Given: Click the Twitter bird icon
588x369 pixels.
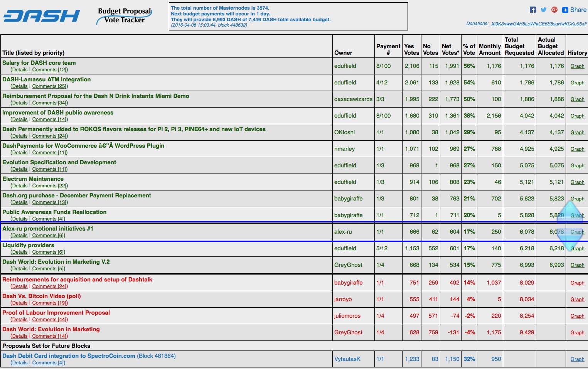Looking at the screenshot, I should click(544, 10).
